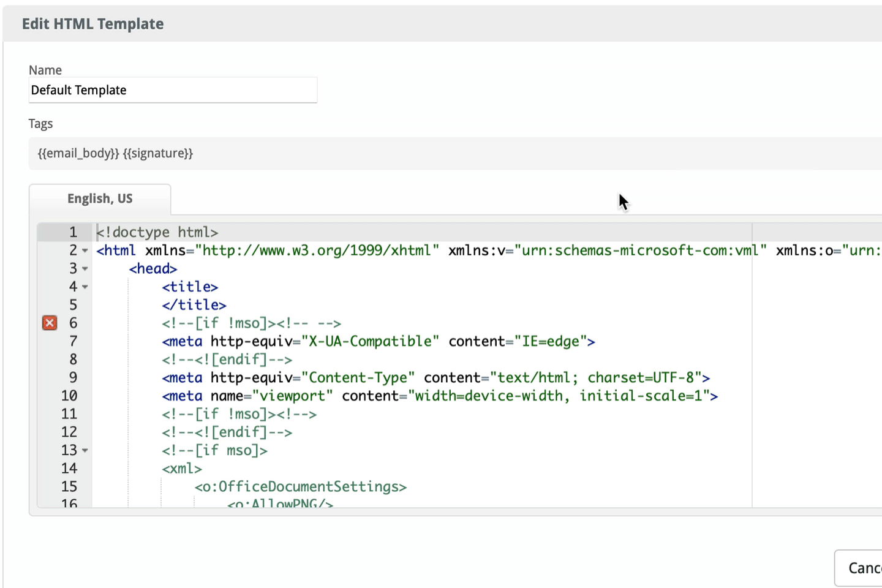Switch to the English, US tab
The width and height of the screenshot is (882, 588).
[x=100, y=199]
